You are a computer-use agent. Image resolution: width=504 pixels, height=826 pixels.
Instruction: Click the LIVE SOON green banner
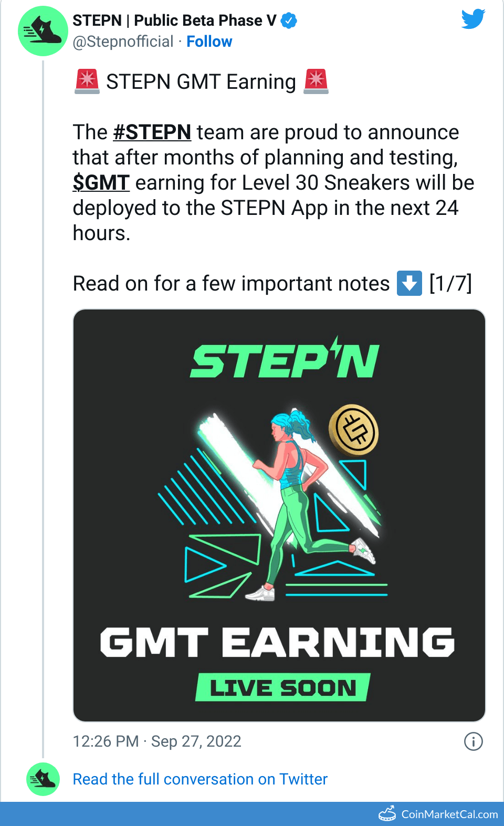coord(282,686)
